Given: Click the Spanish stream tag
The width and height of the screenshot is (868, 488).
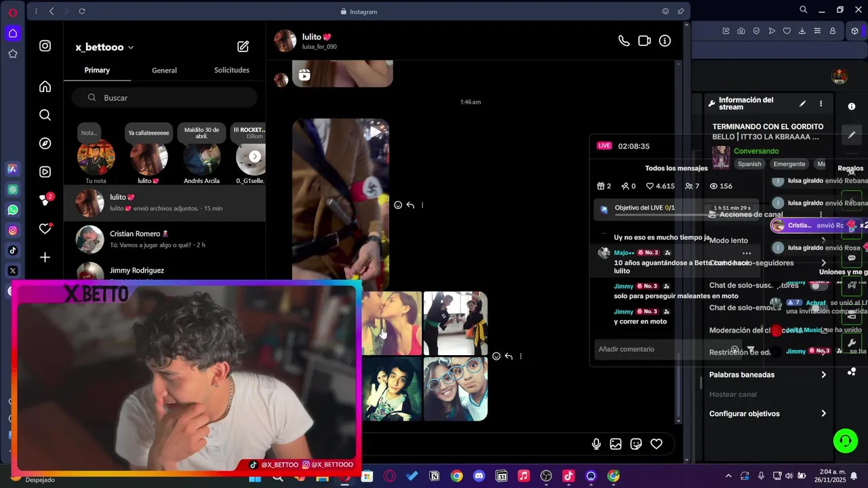Looking at the screenshot, I should click(749, 164).
